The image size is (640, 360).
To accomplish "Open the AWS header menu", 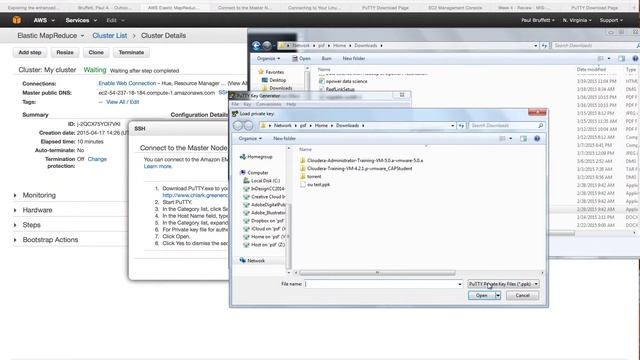I will [44, 20].
